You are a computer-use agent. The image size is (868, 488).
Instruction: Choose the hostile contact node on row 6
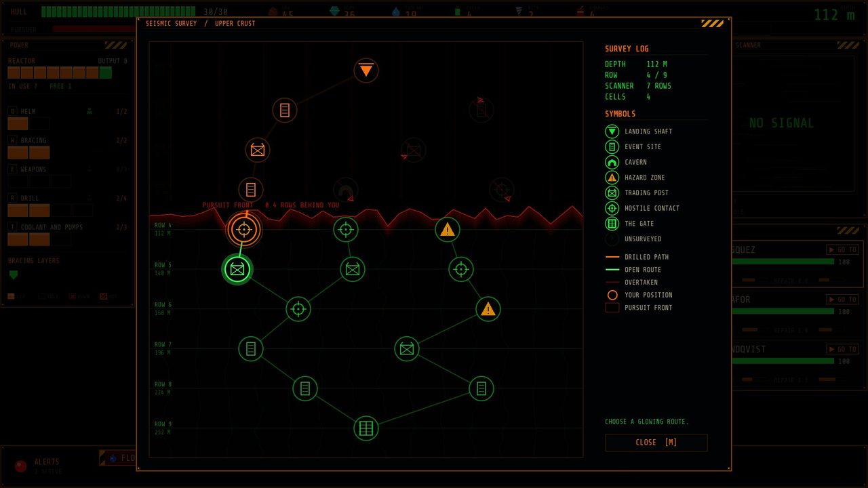coord(298,309)
